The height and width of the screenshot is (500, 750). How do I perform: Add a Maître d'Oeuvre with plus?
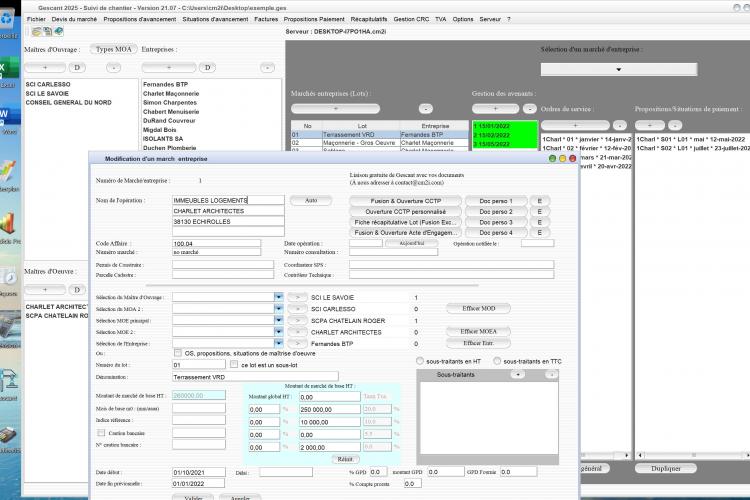click(45, 289)
